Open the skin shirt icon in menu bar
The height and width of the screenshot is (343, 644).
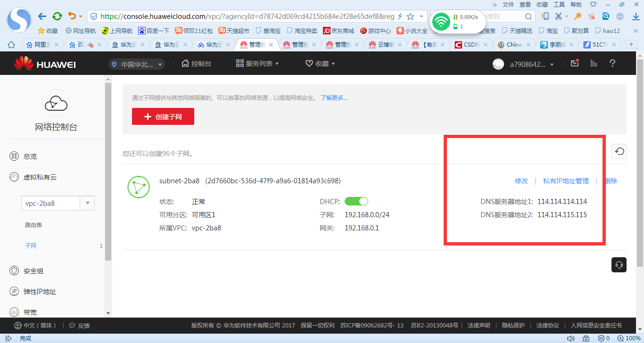[594, 4]
